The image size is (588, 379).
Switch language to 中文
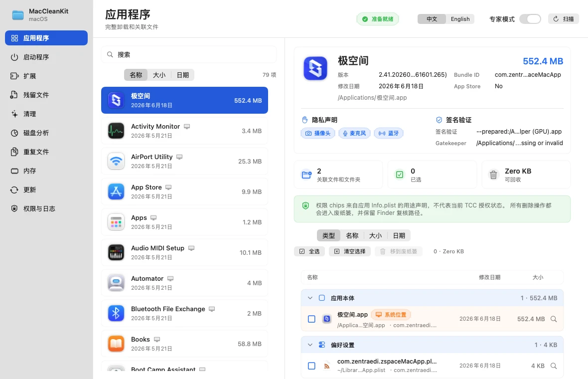pos(432,19)
